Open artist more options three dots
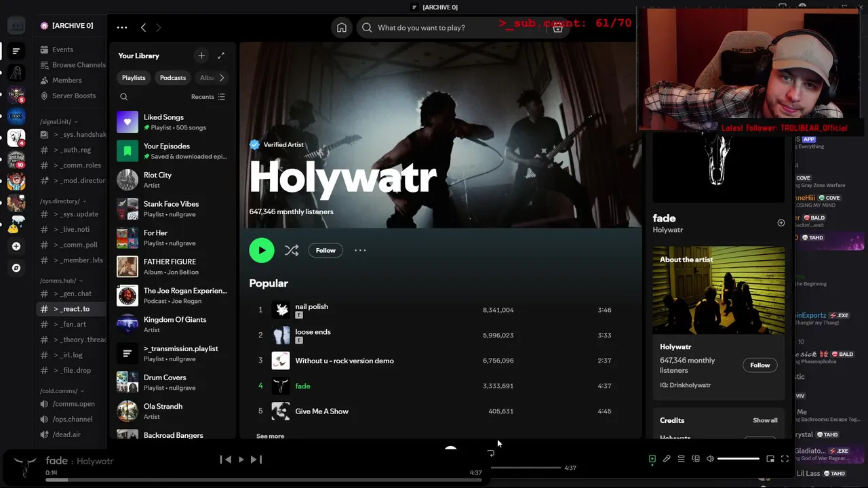The height and width of the screenshot is (488, 868). (360, 251)
